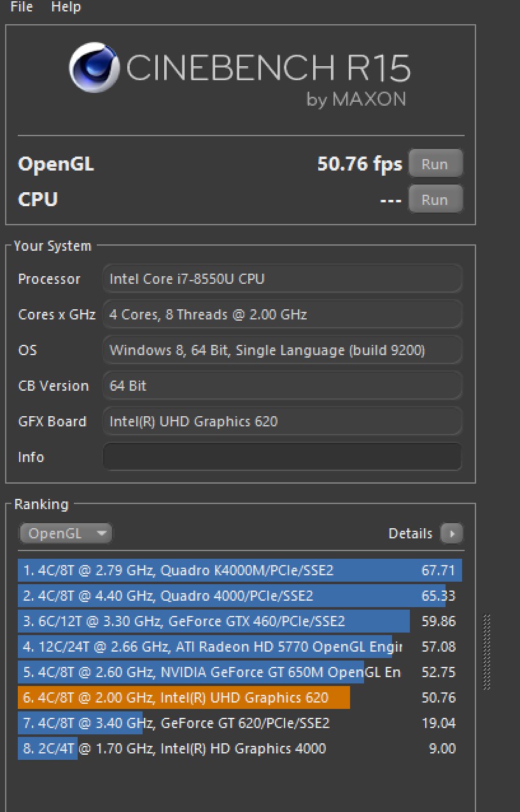The height and width of the screenshot is (812, 520).
Task: Open the File menu
Action: tap(22, 7)
